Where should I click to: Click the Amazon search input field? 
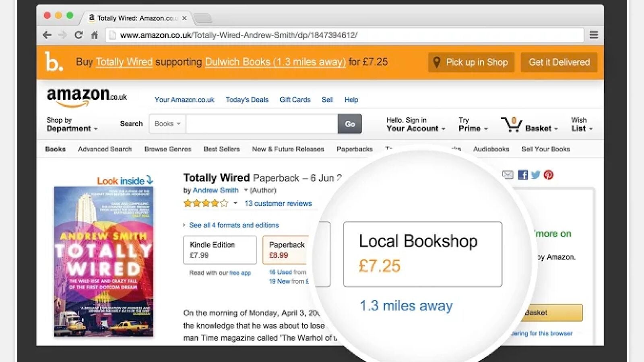pyautogui.click(x=262, y=124)
